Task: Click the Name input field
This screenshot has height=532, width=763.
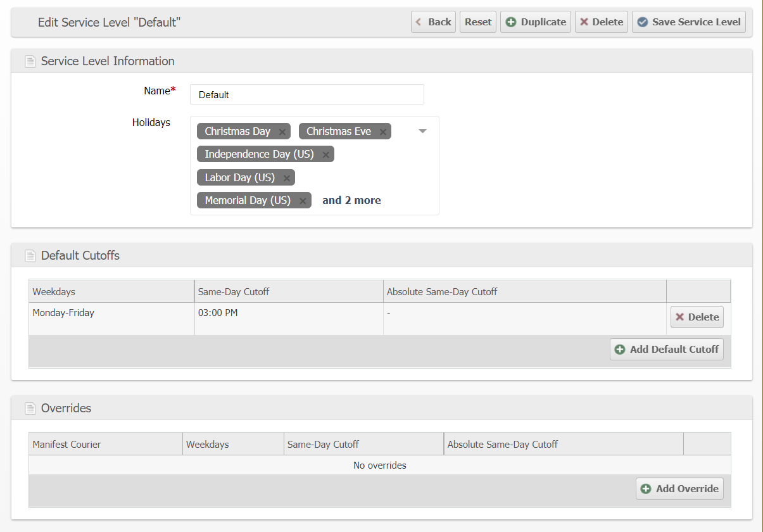Action: (306, 94)
